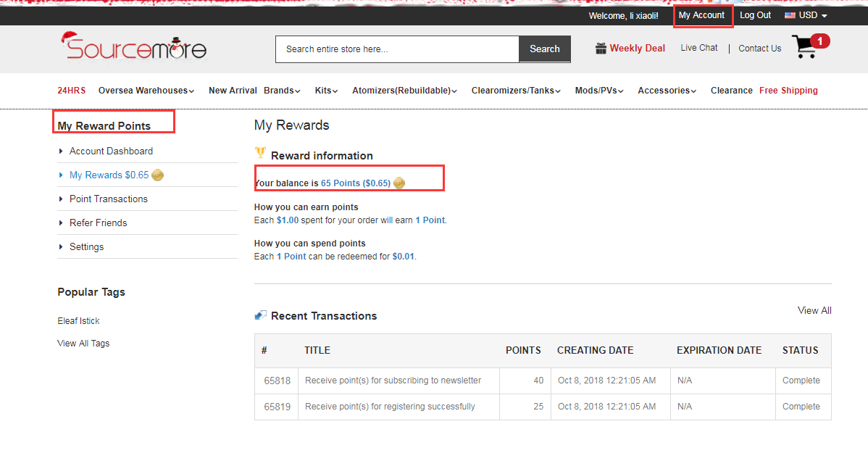The width and height of the screenshot is (868, 453).
Task: Click the TITLE column header
Action: point(317,351)
